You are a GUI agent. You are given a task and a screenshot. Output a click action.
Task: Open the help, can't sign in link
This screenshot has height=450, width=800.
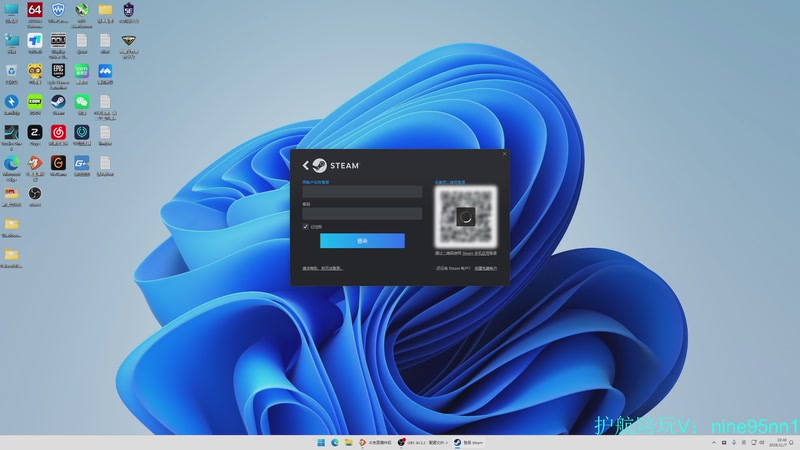click(x=322, y=268)
